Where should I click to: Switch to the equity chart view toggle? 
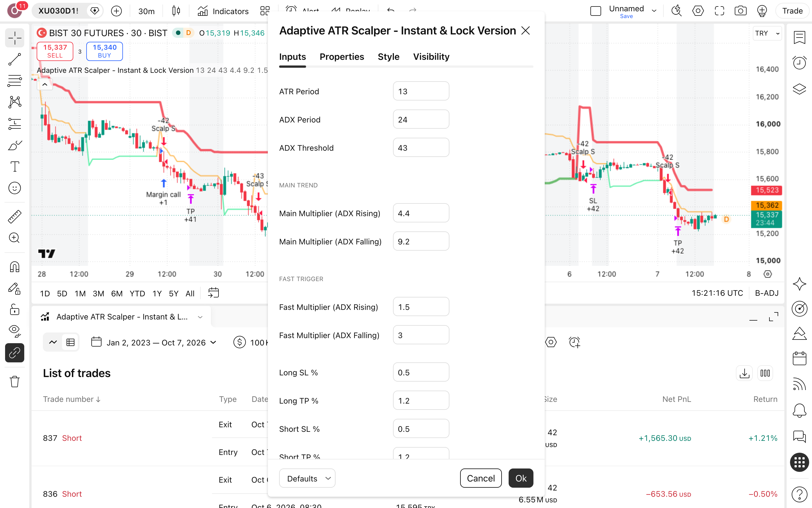coord(53,342)
